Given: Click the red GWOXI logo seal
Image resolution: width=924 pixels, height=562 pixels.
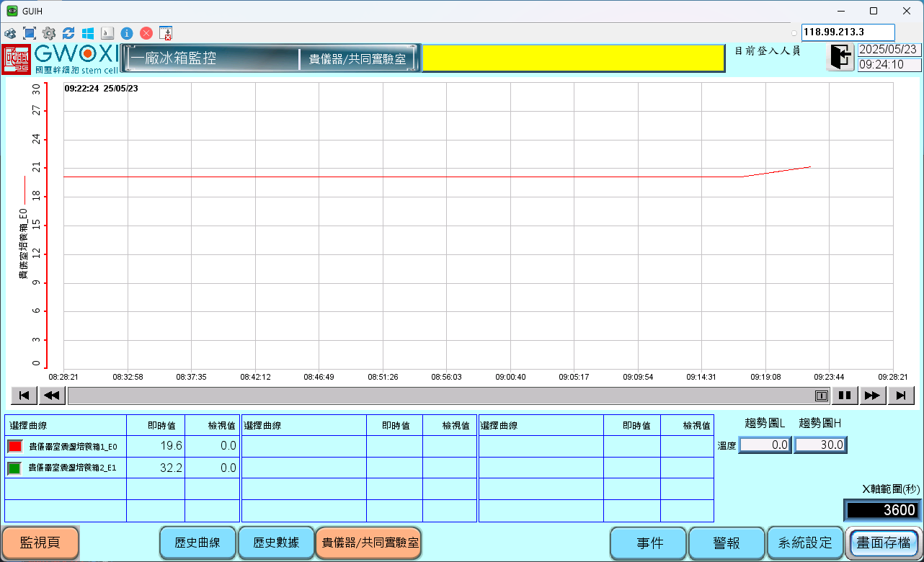Looking at the screenshot, I should (x=16, y=60).
